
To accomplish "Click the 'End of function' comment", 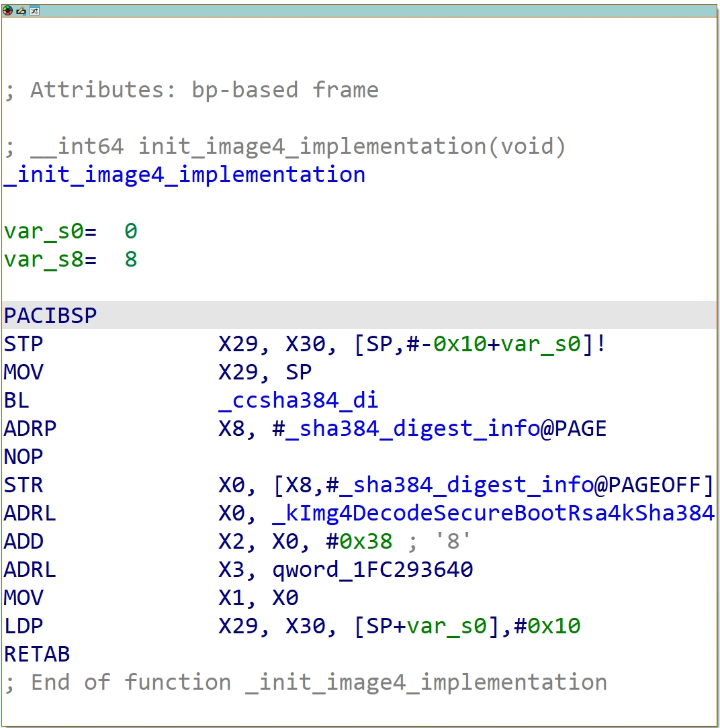I will pos(306,682).
